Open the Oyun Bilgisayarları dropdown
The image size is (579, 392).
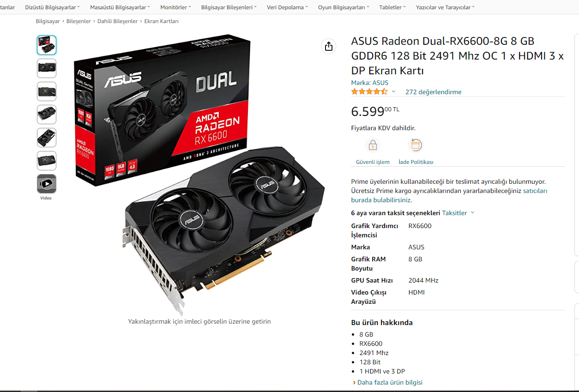(344, 7)
